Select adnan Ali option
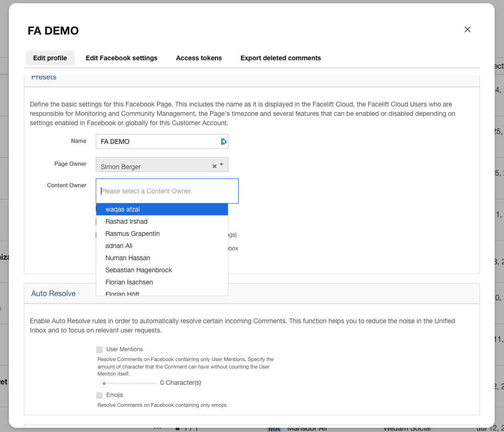Image resolution: width=504 pixels, height=432 pixels. [x=162, y=246]
